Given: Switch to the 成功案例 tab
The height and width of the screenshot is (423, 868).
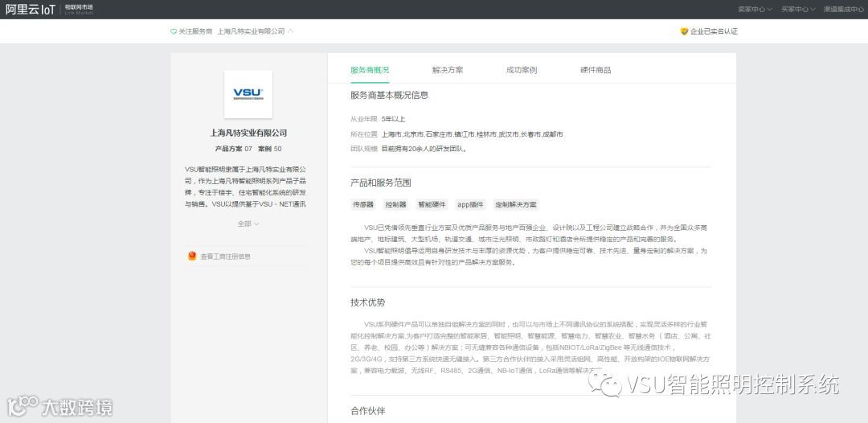Looking at the screenshot, I should point(521,70).
